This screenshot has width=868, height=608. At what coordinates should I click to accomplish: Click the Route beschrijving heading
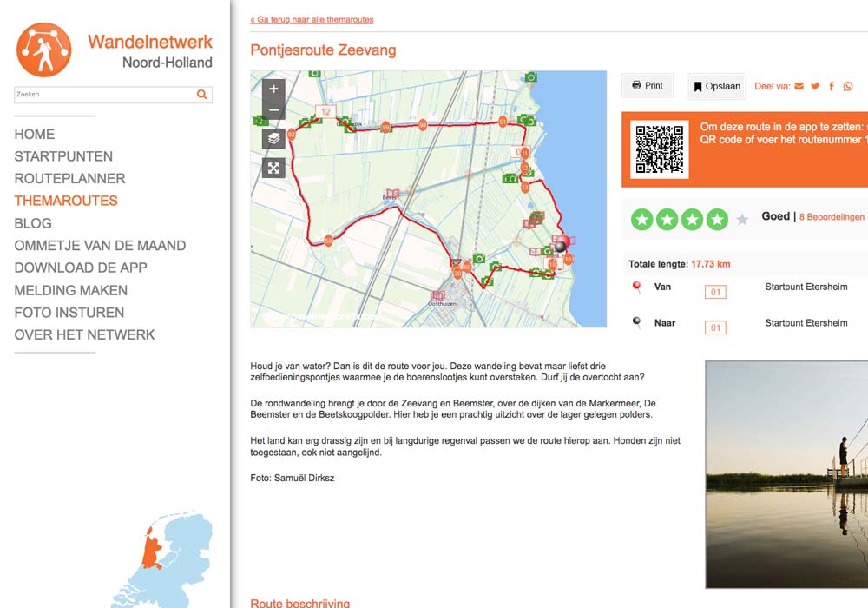300,603
